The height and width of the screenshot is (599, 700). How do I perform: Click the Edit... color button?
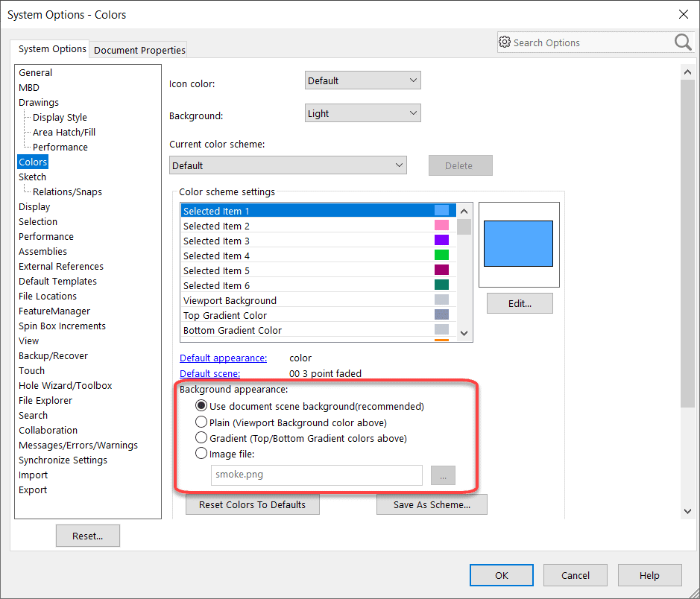[x=520, y=303]
